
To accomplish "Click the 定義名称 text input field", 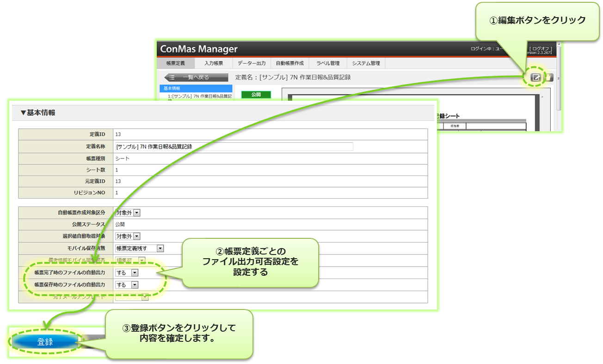I will tap(234, 146).
